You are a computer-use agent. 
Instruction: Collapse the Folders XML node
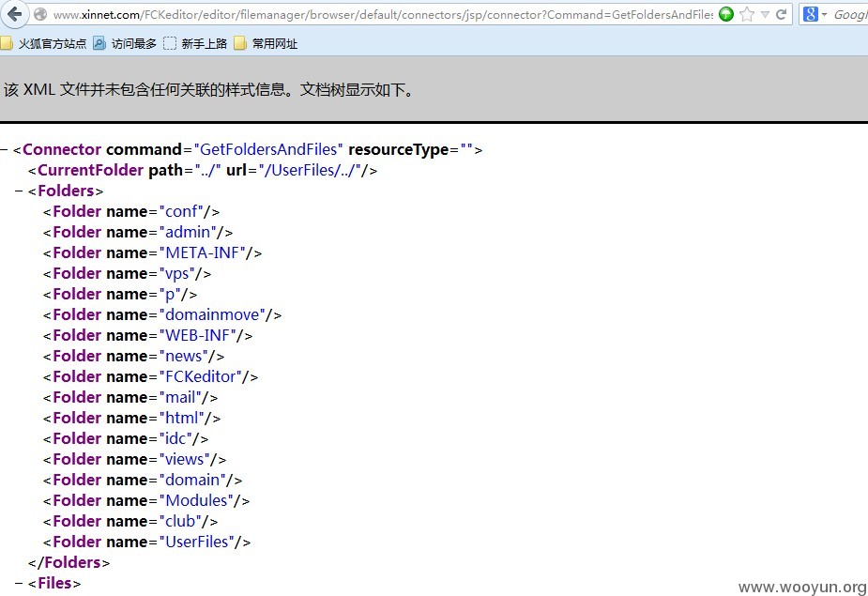tap(20, 191)
